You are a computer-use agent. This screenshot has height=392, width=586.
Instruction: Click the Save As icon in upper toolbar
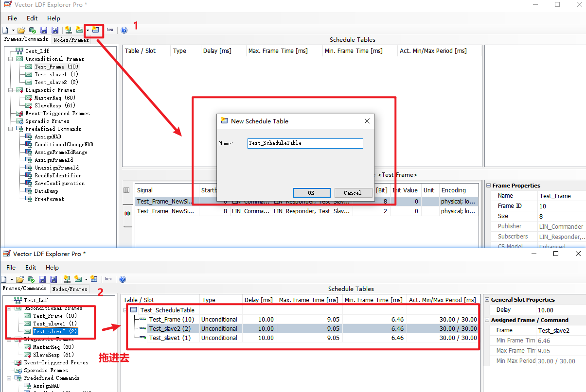tap(55, 30)
